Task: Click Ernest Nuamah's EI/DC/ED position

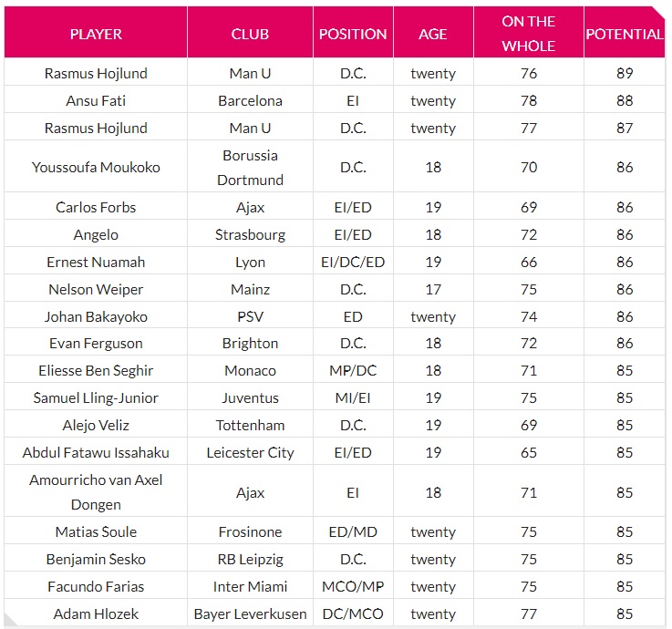Action: pyautogui.click(x=353, y=263)
